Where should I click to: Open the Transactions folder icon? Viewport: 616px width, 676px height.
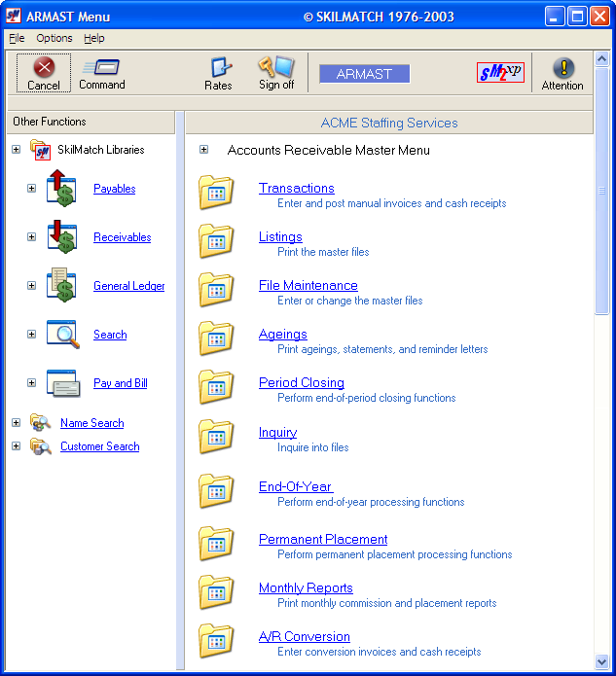(x=216, y=192)
